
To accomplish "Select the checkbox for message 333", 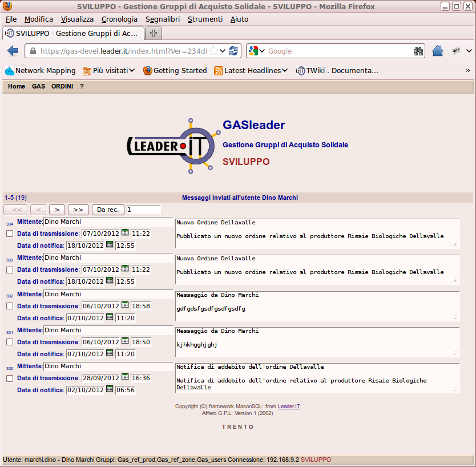I will click(x=10, y=270).
